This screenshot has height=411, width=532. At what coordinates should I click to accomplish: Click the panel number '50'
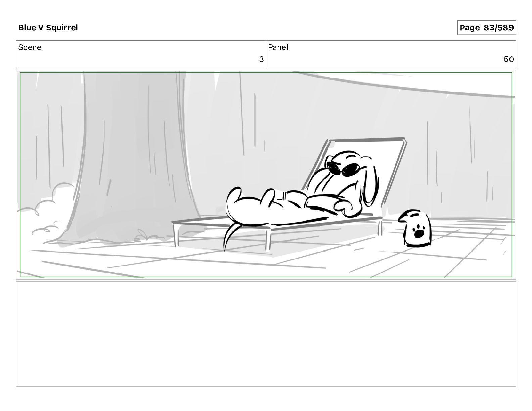pyautogui.click(x=509, y=59)
